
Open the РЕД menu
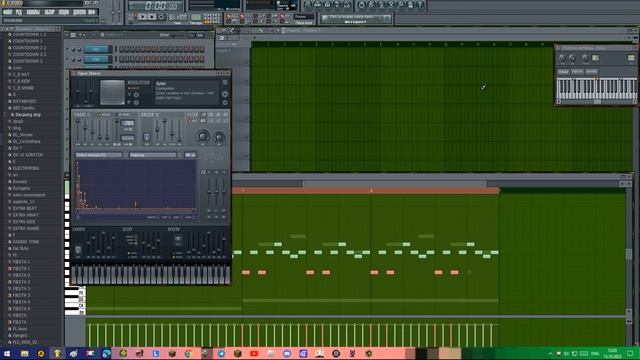(x=19, y=12)
